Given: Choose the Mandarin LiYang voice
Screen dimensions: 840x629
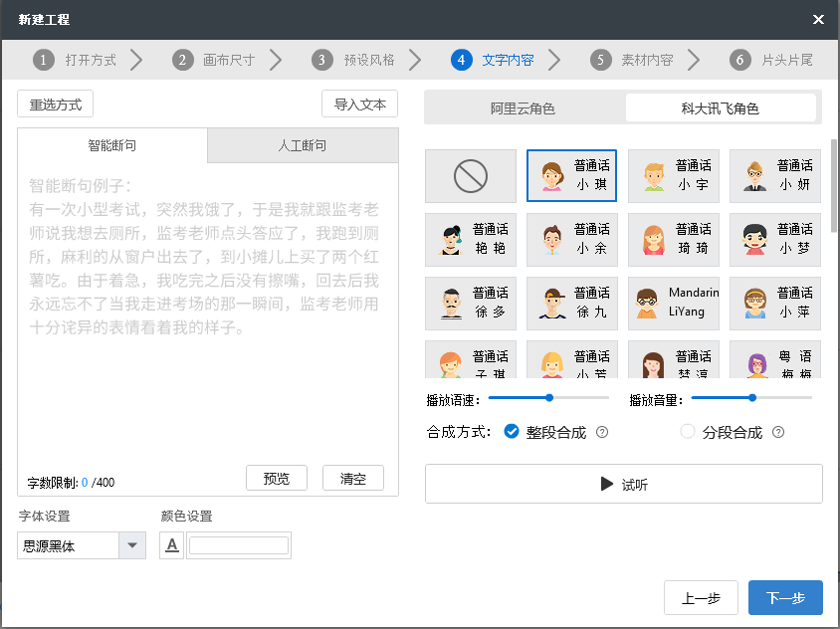Looking at the screenshot, I should click(x=674, y=304).
